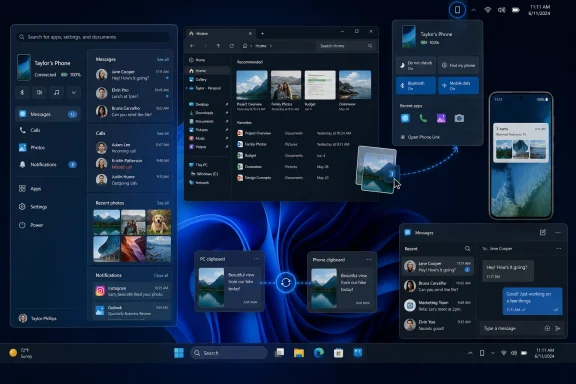Click the Up arrow in File Explorer
The width and height of the screenshot is (576, 384).
[218, 46]
